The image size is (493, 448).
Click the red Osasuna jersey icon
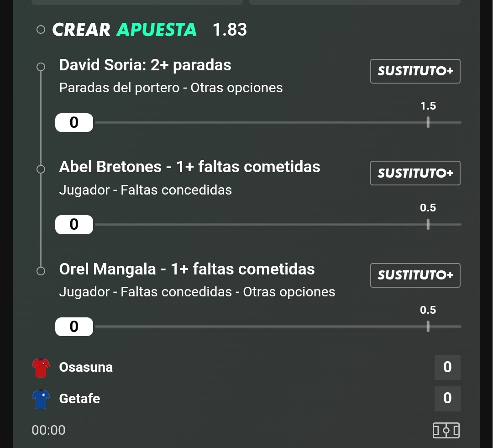click(41, 368)
